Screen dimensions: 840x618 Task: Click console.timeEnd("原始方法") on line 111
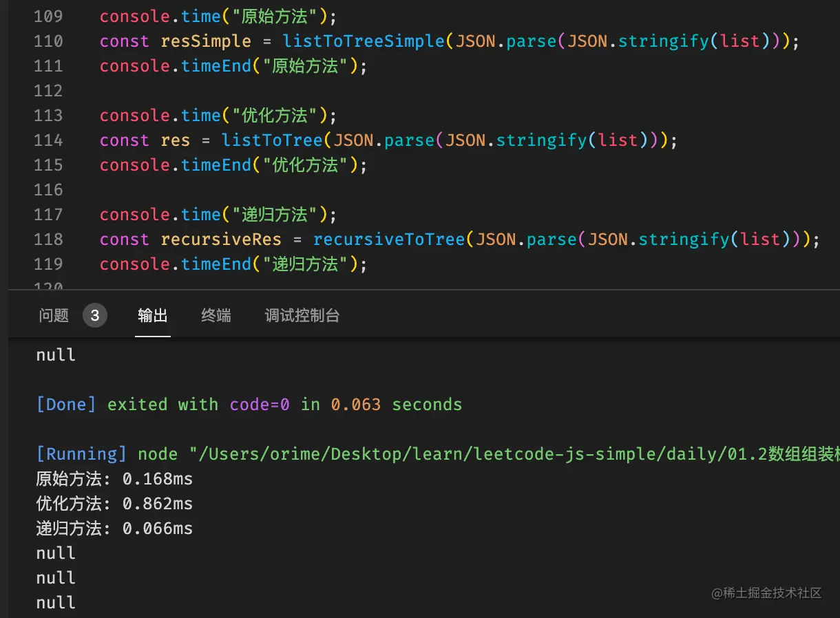[234, 66]
